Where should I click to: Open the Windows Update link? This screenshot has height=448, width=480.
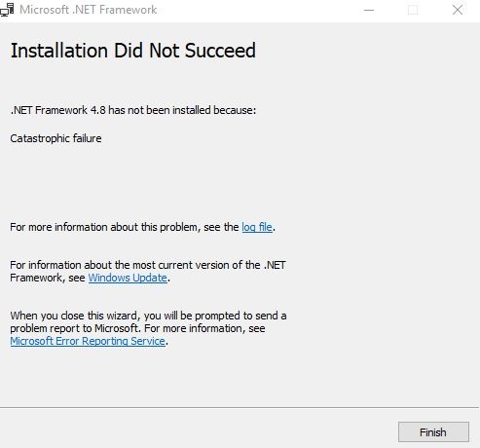128,278
